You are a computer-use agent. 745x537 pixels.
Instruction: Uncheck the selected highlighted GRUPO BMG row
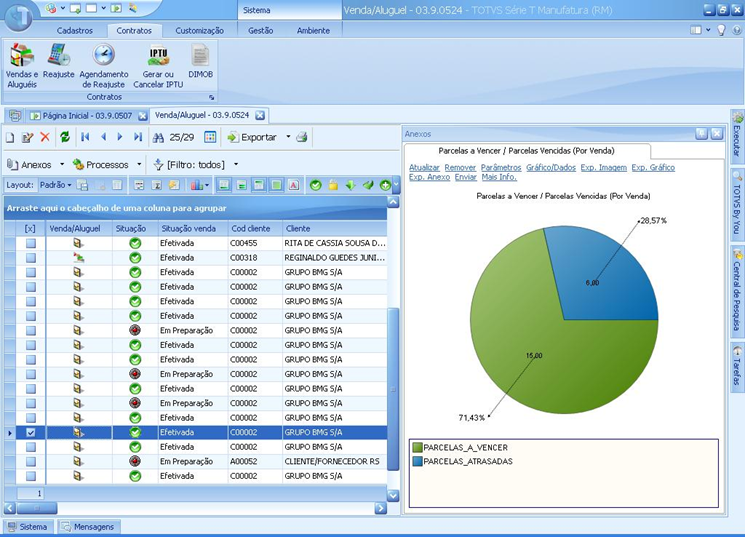31,432
